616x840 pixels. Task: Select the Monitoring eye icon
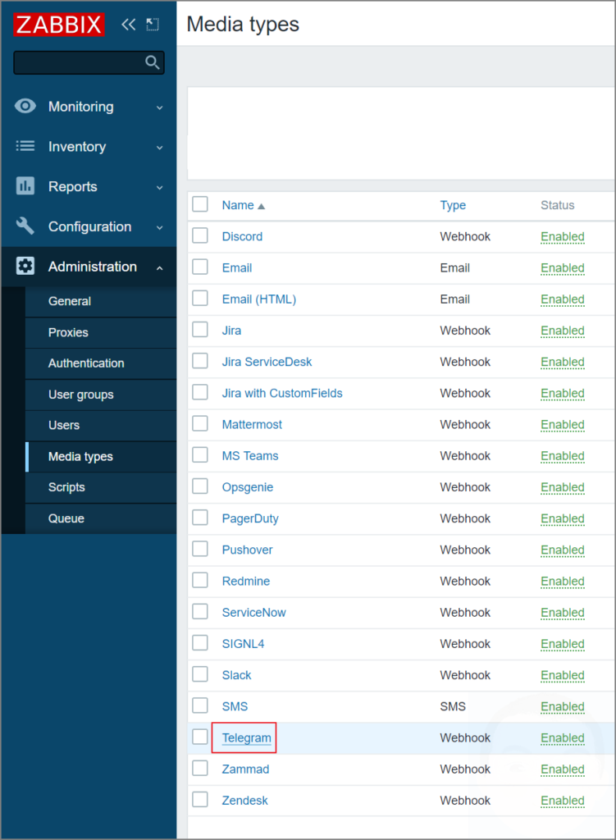(25, 106)
